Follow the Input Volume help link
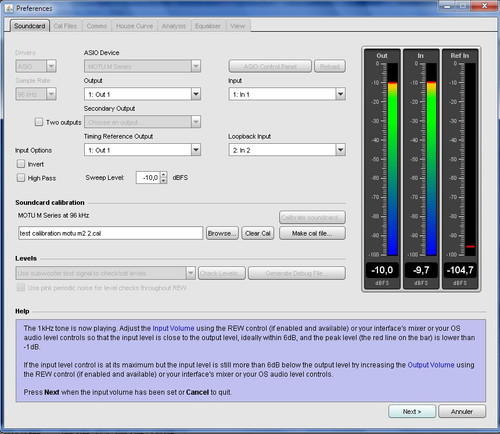 (173, 328)
